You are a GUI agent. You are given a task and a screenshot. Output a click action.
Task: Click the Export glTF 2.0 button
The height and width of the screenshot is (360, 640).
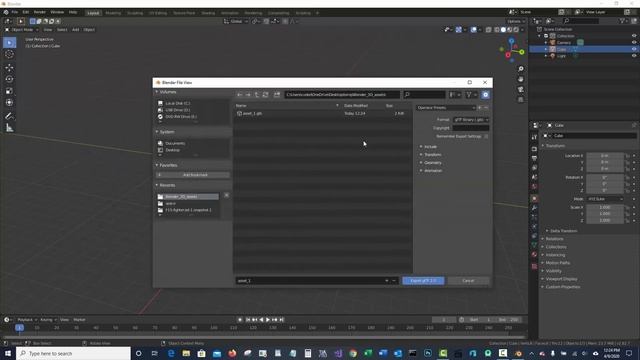tap(423, 281)
